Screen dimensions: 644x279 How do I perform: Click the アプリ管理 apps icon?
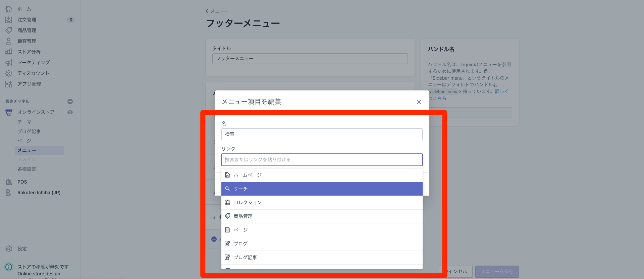tap(9, 84)
